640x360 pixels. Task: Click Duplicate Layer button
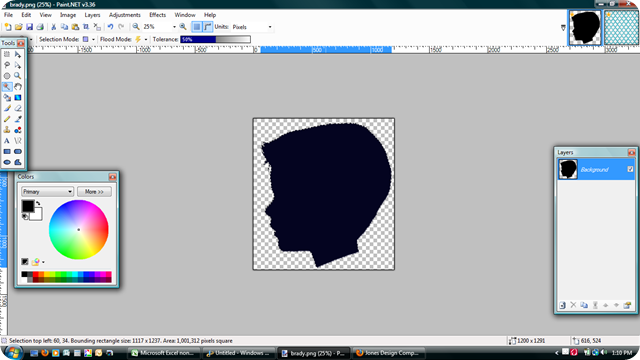click(584, 305)
